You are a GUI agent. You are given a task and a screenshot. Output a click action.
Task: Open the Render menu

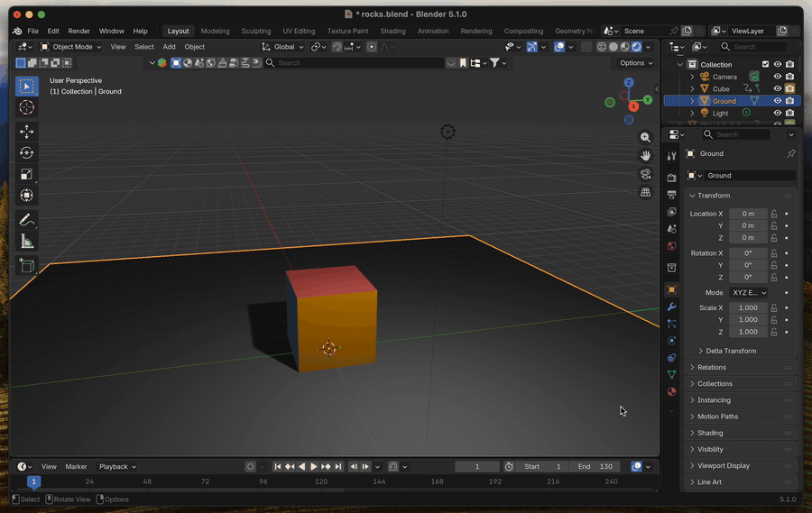click(78, 31)
